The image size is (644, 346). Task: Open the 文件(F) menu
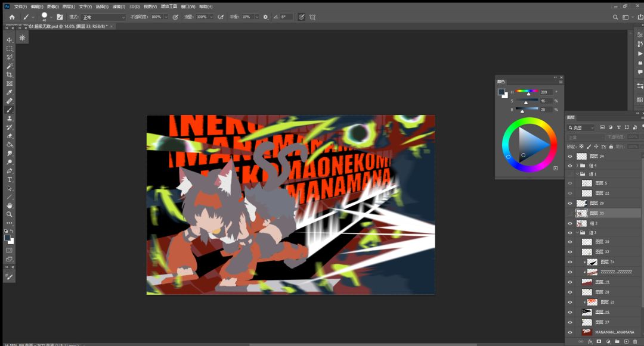(x=20, y=7)
